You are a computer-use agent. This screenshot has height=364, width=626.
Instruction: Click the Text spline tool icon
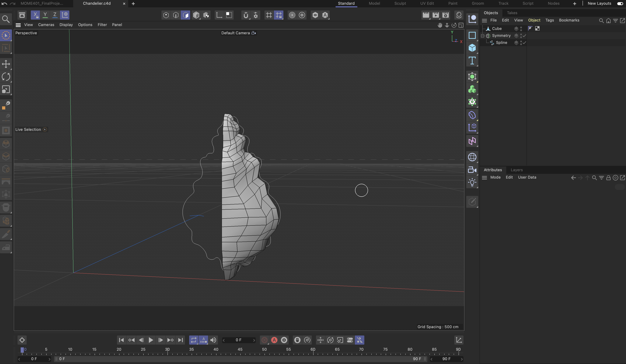pyautogui.click(x=472, y=61)
